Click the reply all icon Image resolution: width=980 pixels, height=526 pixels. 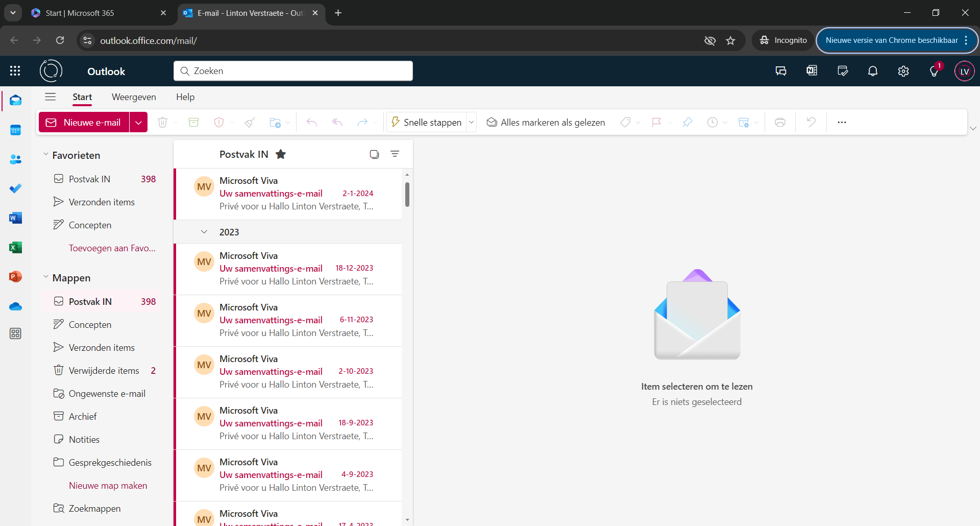(337, 122)
